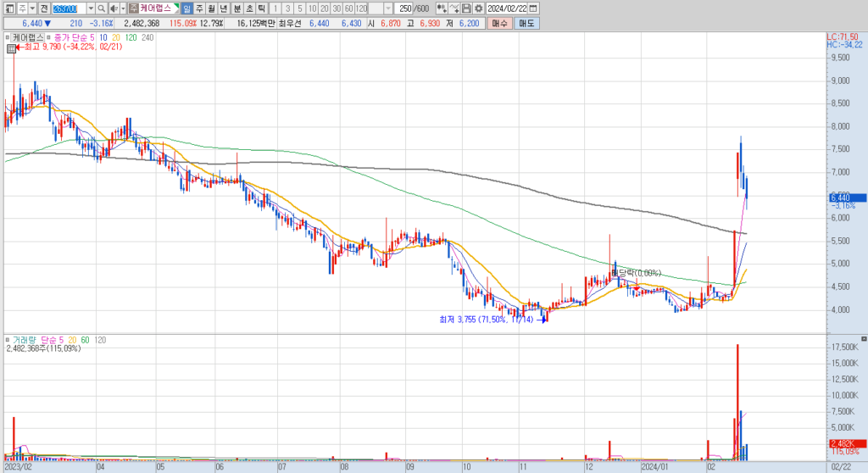Click the 케어랩스 chart legend label
The height and width of the screenshot is (473, 868).
tap(28, 37)
